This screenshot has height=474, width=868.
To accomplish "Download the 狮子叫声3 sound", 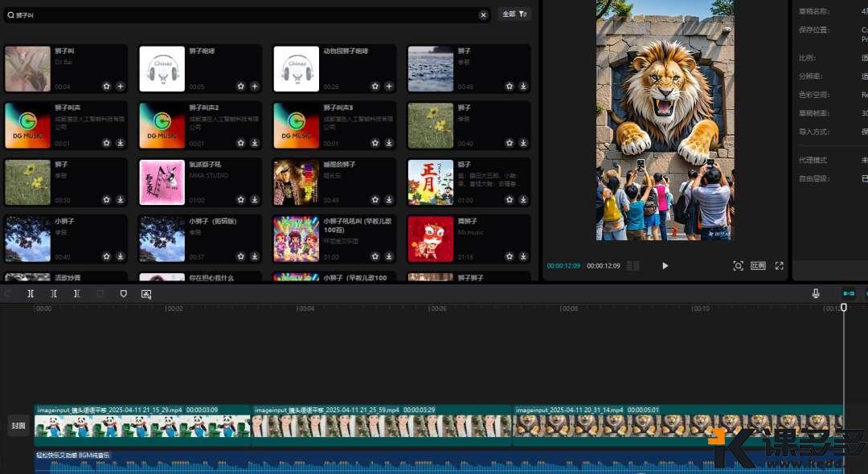I will [x=389, y=143].
